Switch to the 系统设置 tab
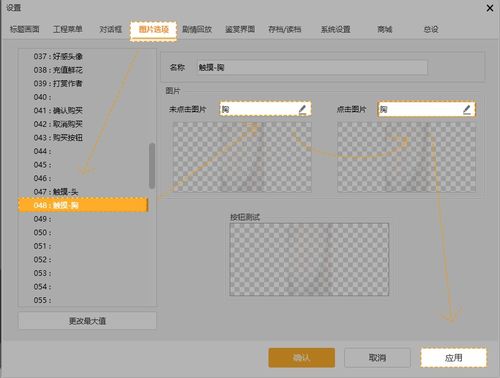 point(335,29)
